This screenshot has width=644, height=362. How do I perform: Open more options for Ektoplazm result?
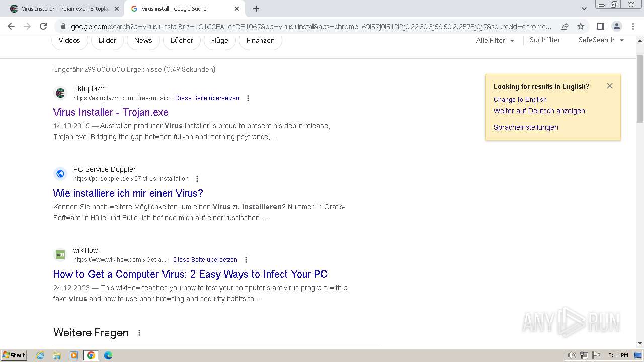click(248, 98)
